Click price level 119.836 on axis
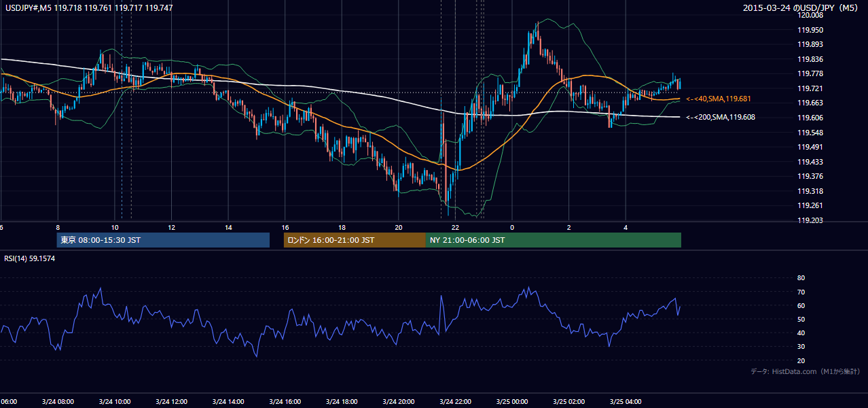This screenshot has width=868, height=408. point(809,59)
